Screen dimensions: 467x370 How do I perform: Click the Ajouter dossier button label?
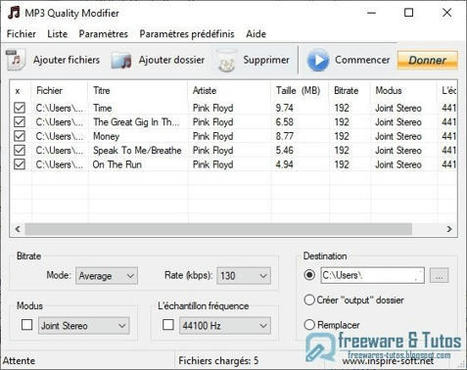[x=171, y=60]
